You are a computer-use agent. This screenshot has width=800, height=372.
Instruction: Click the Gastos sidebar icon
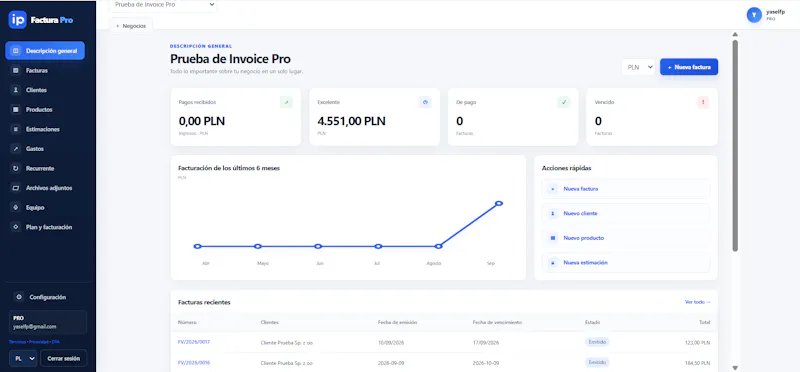(16, 149)
